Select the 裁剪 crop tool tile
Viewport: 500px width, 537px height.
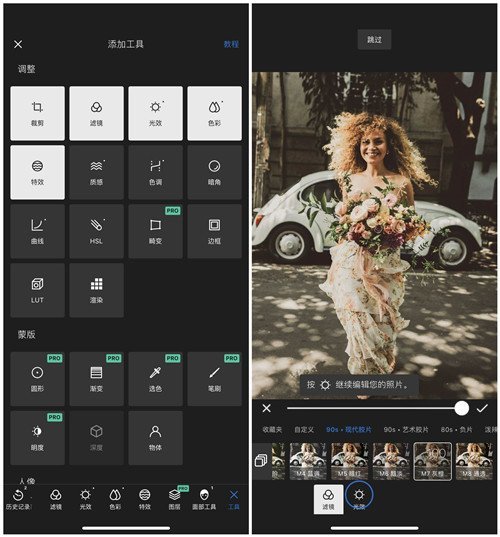37,113
